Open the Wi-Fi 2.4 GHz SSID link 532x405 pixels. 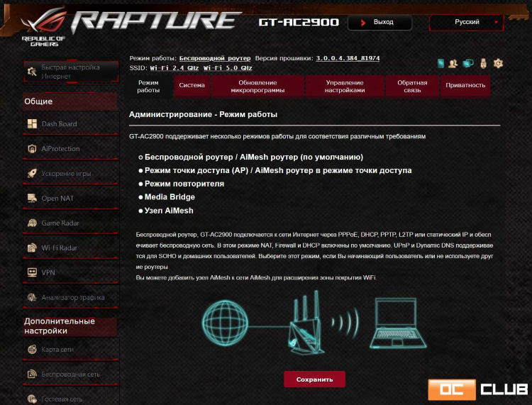[x=174, y=68]
